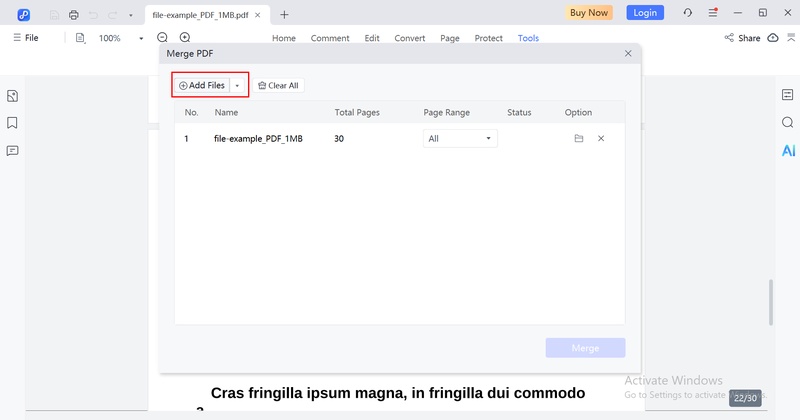Open the folder for file-example_PDF_1MB
Screen dimensions: 800x420
[579, 139]
